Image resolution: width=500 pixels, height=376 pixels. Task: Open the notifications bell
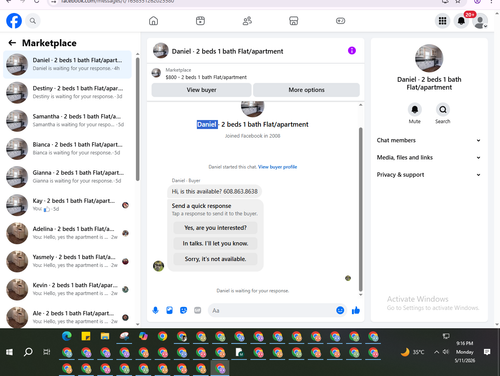(461, 21)
